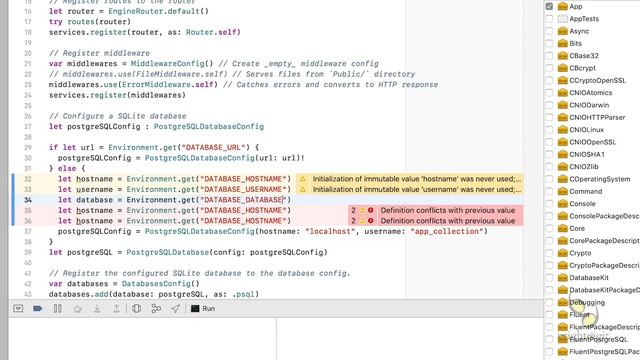Check CNIOAtomics target membership checkbox
This screenshot has height=360, width=640.
coord(549,93)
